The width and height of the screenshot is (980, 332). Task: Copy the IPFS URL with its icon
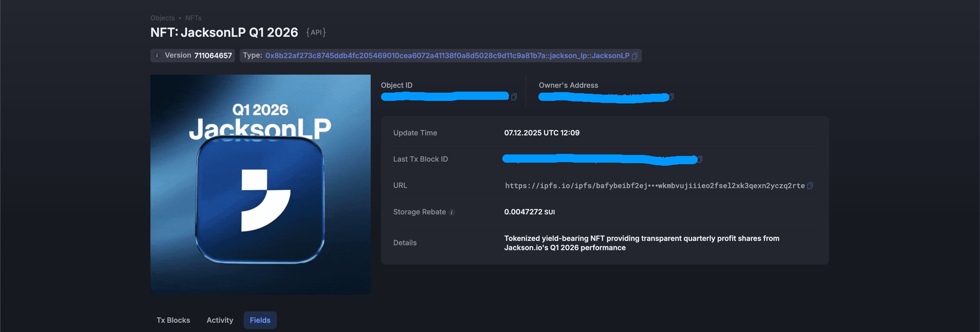click(810, 185)
